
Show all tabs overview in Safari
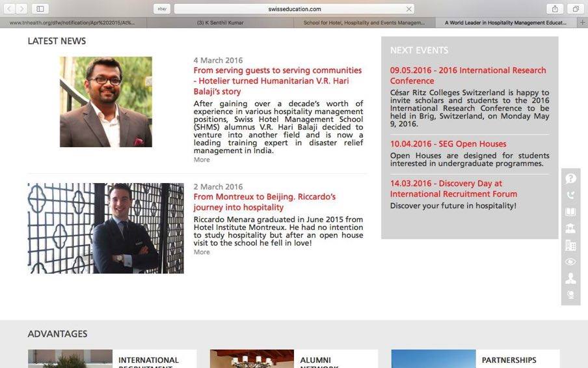(576, 9)
